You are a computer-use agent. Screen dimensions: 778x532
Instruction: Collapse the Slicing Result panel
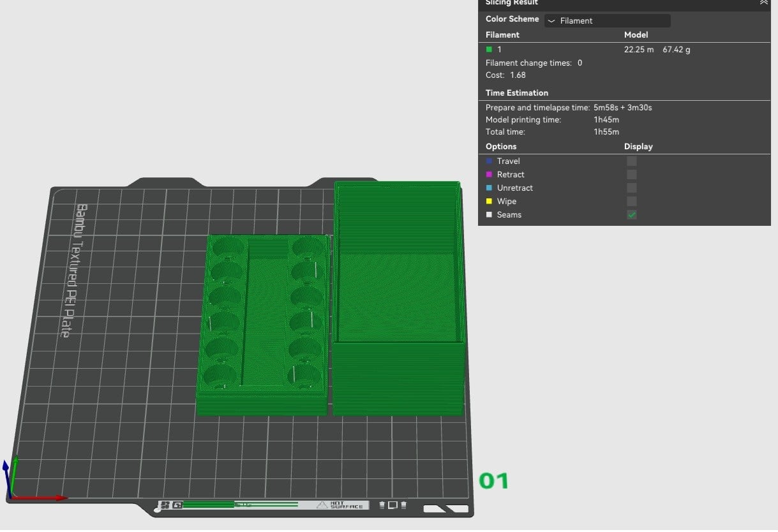(x=763, y=3)
